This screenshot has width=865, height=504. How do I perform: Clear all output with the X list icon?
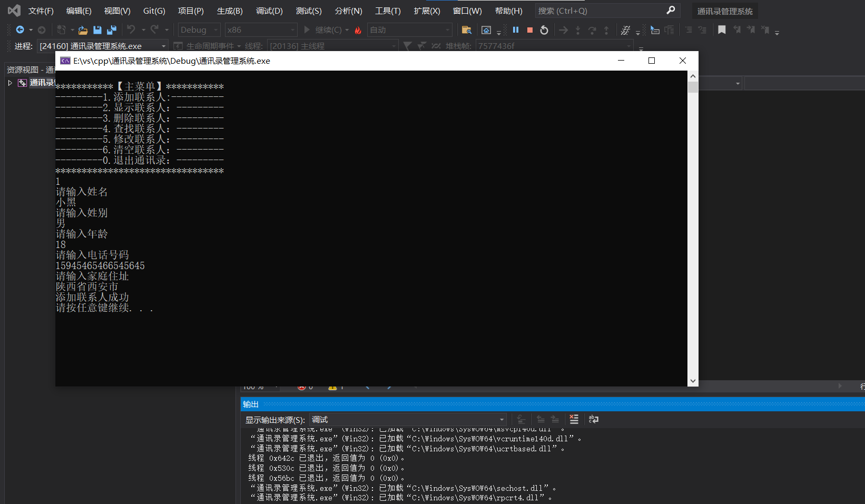coord(574,419)
